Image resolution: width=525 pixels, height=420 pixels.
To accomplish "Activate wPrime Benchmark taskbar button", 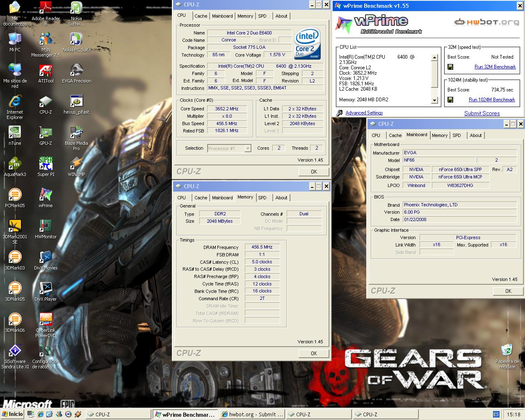I will click(x=185, y=415).
